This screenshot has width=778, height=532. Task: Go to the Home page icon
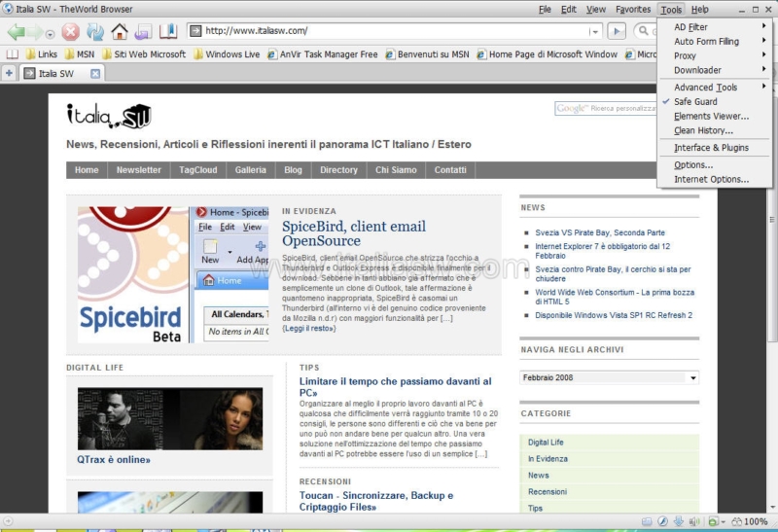coord(119,32)
